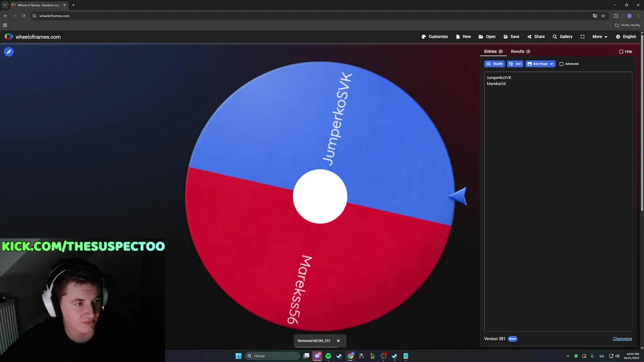The image size is (644, 362).
Task: Translate this page icon
Action: pyautogui.click(x=595, y=16)
